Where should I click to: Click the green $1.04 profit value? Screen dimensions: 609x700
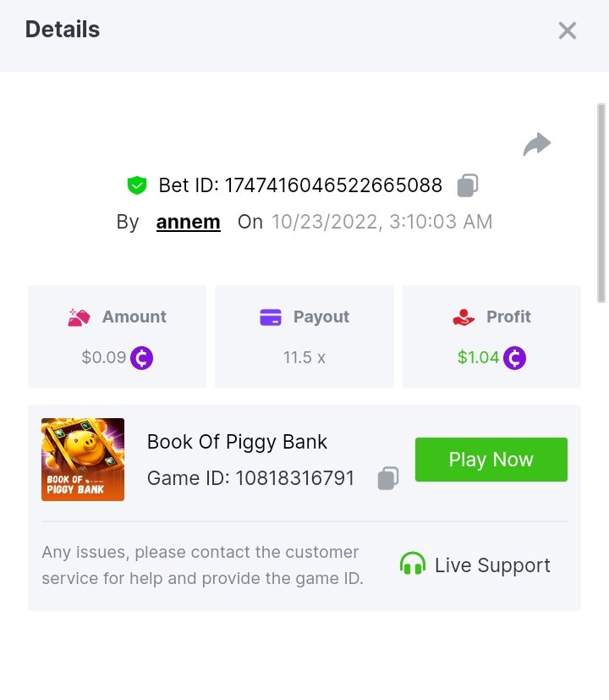[478, 357]
